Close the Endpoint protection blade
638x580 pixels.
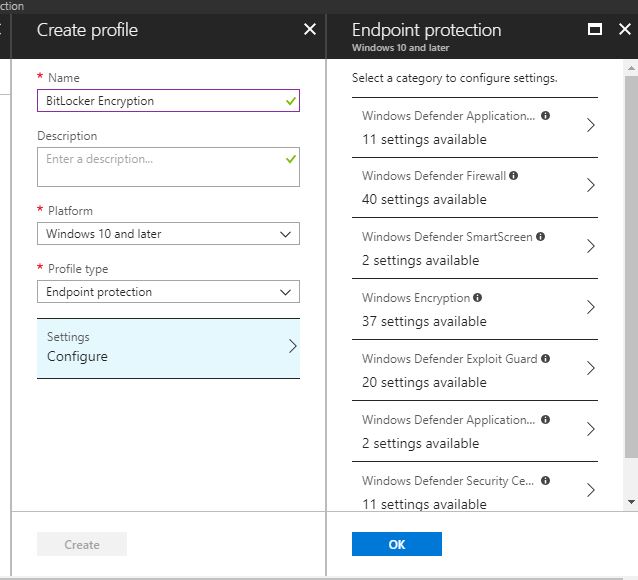click(625, 29)
